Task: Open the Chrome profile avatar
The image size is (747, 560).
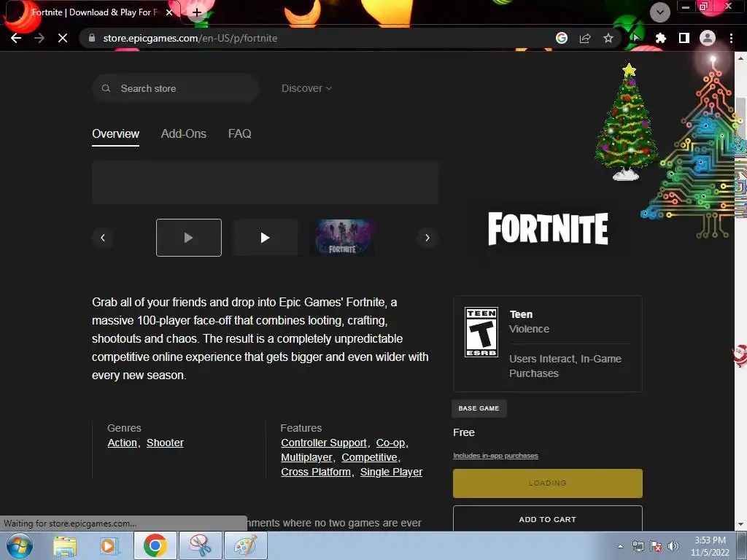Action: tap(708, 38)
